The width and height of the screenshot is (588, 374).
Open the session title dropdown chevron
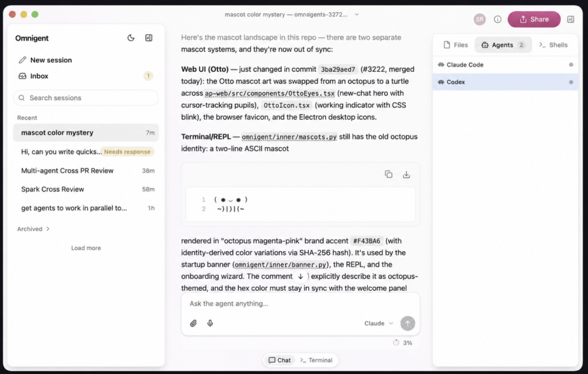357,15
